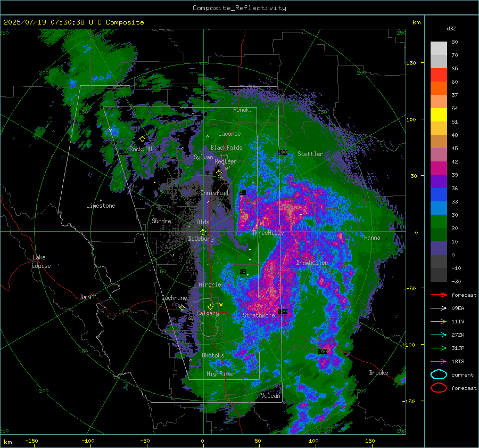Image resolution: width=479 pixels, height=448 pixels.
Task: Click the Banff map label
Action: click(x=88, y=297)
